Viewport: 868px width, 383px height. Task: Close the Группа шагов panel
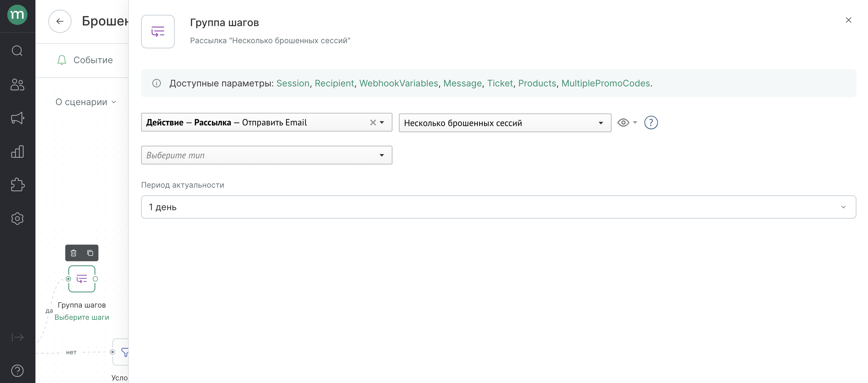point(848,20)
